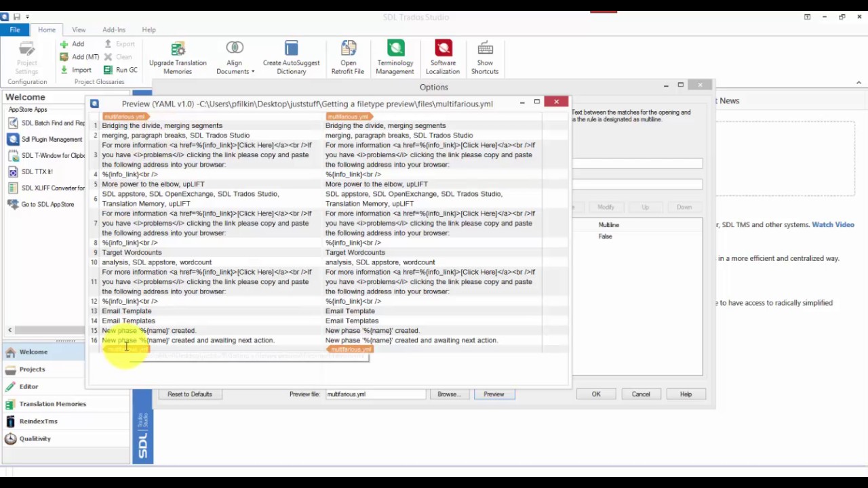Click Help in the Options dialog
The width and height of the screenshot is (868, 488).
(x=686, y=394)
